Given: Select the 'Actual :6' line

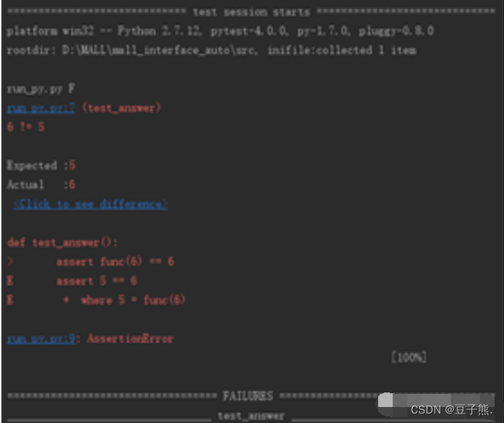Looking at the screenshot, I should pos(41,185).
